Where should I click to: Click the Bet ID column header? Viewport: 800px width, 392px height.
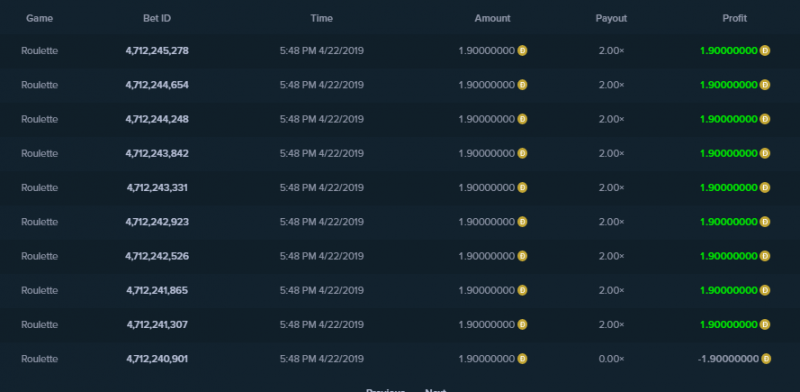[157, 18]
